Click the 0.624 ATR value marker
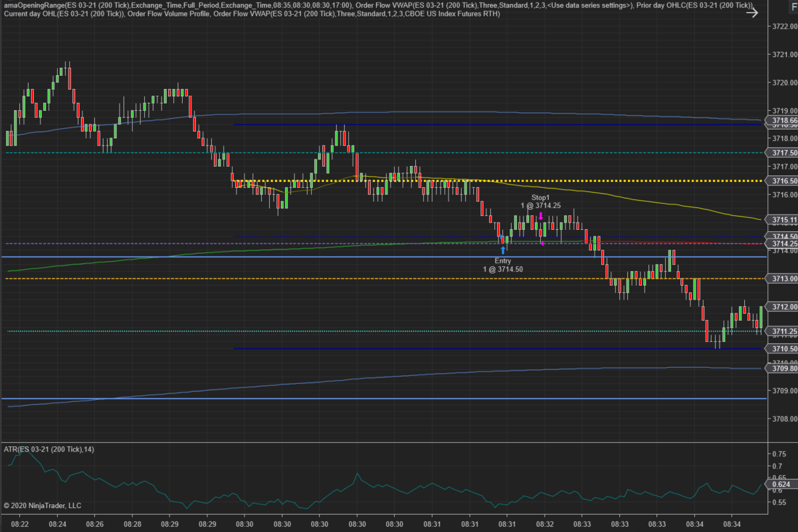The width and height of the screenshot is (798, 532). click(780, 485)
